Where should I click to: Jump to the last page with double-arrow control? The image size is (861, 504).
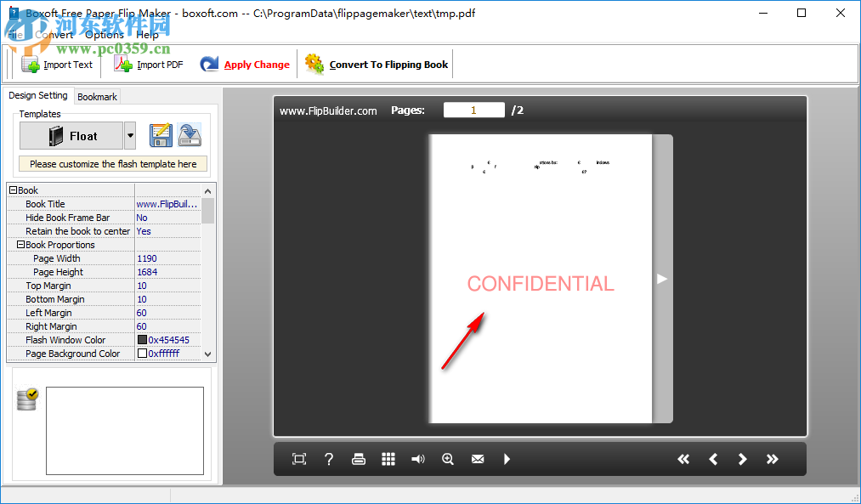click(772, 459)
